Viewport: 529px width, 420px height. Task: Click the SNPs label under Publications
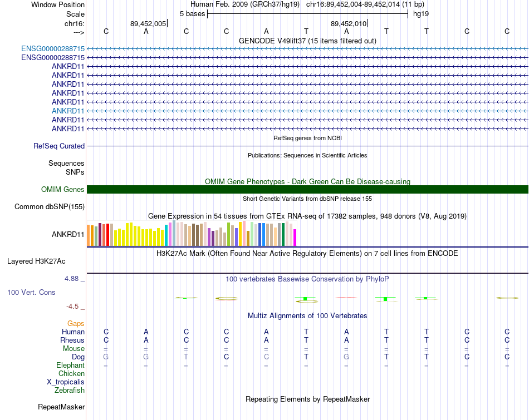tap(75, 172)
